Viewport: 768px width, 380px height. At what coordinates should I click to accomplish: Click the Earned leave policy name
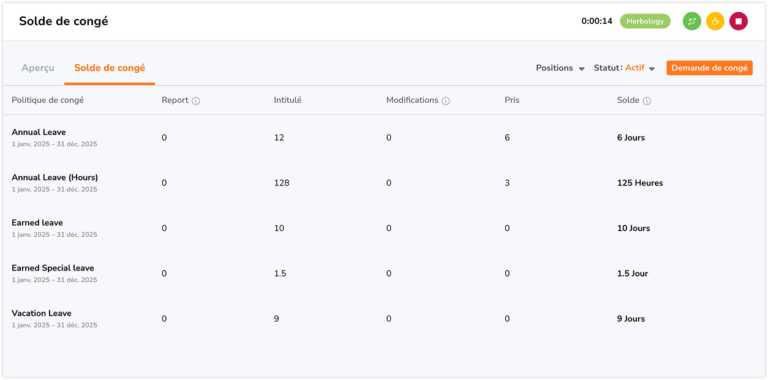pyautogui.click(x=37, y=223)
